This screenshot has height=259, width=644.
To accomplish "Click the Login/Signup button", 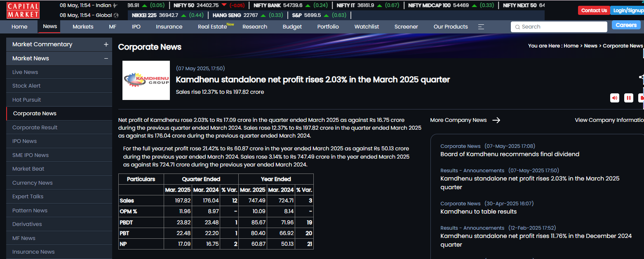I will click(627, 10).
